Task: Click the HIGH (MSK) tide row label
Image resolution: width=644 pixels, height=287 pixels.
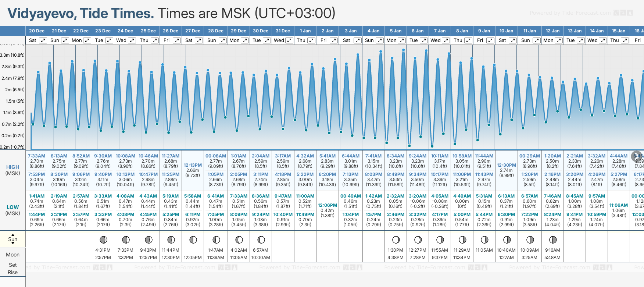Action: [x=13, y=170]
